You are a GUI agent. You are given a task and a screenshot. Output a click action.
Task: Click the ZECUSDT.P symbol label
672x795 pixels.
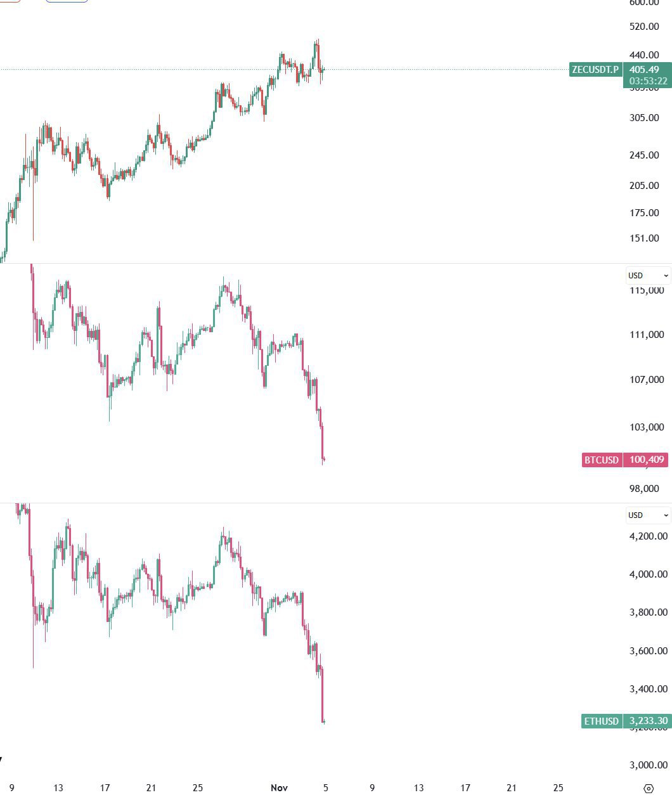click(x=595, y=70)
